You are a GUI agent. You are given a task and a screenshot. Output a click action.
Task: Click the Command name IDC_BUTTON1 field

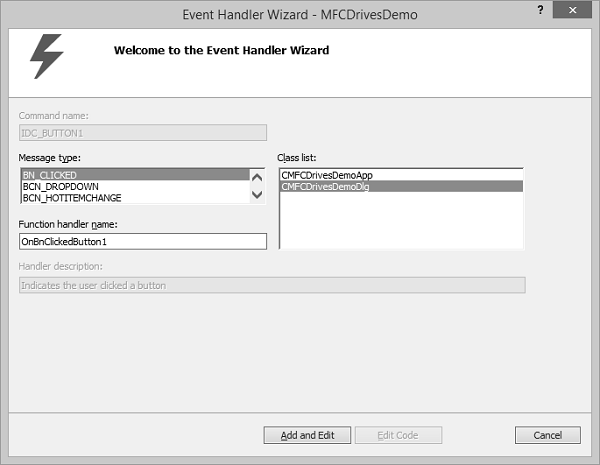pyautogui.click(x=142, y=131)
